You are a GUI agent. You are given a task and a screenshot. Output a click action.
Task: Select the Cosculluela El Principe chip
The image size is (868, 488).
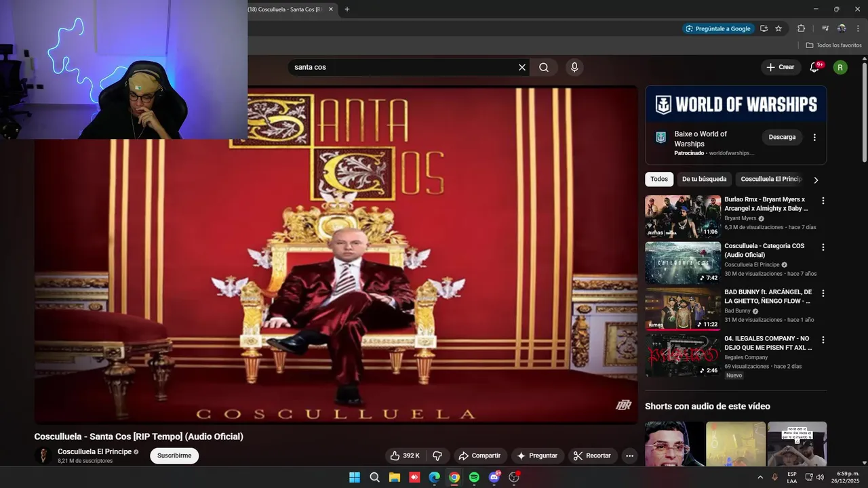click(x=771, y=179)
